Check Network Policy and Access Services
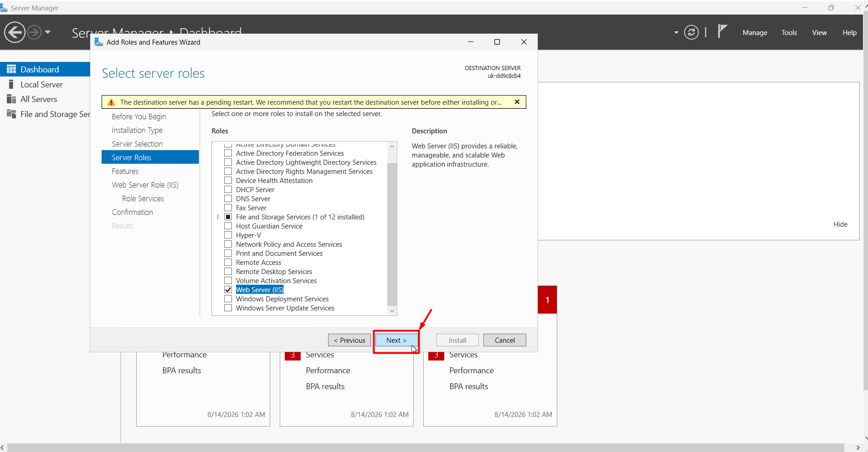The height and width of the screenshot is (452, 868). click(x=228, y=244)
